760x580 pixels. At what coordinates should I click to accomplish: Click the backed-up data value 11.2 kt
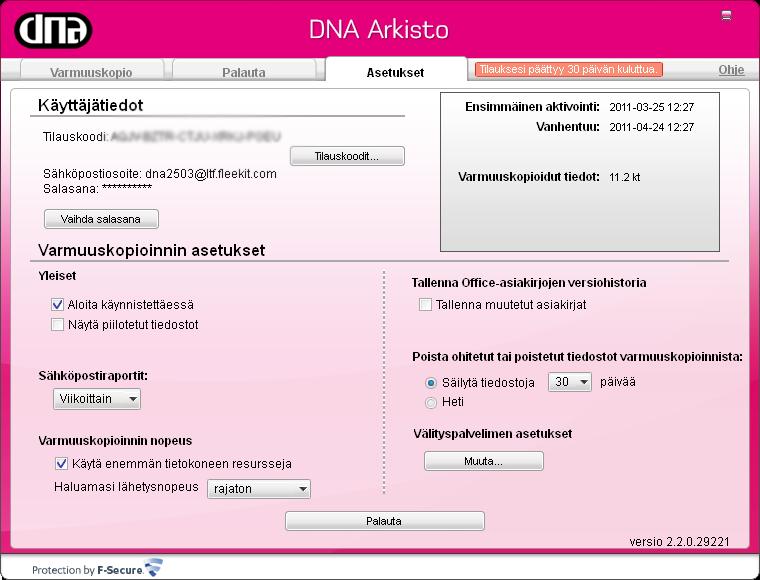tap(624, 177)
